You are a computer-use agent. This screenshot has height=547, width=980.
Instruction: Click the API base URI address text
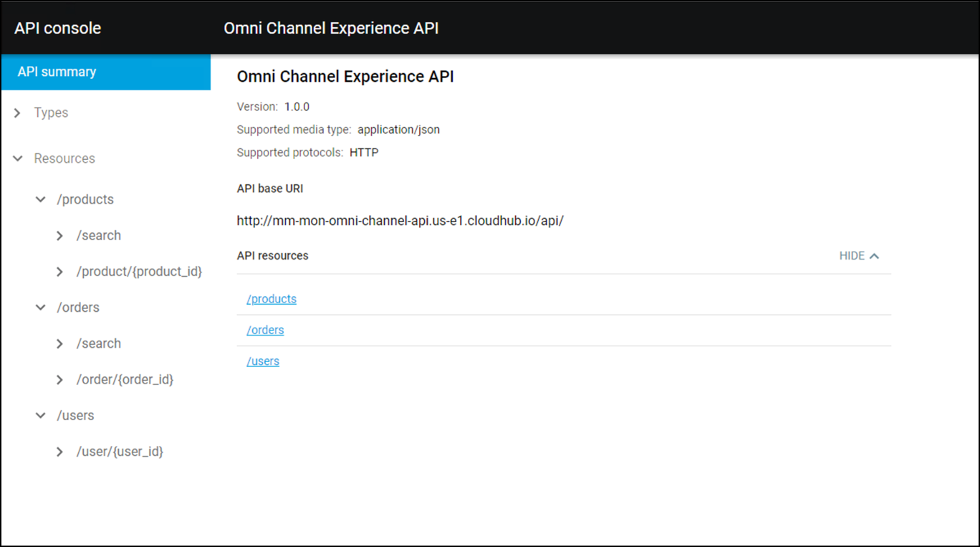pyautogui.click(x=400, y=221)
